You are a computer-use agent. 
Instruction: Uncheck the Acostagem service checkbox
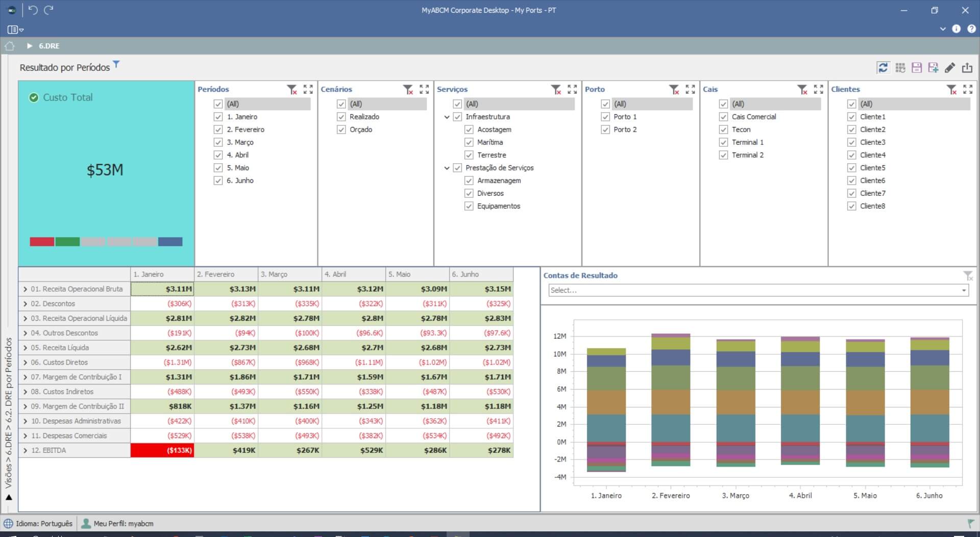pyautogui.click(x=469, y=130)
